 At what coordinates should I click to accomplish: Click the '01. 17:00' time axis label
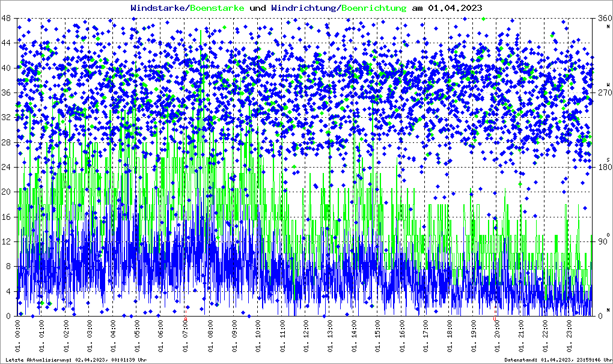pos(425,336)
